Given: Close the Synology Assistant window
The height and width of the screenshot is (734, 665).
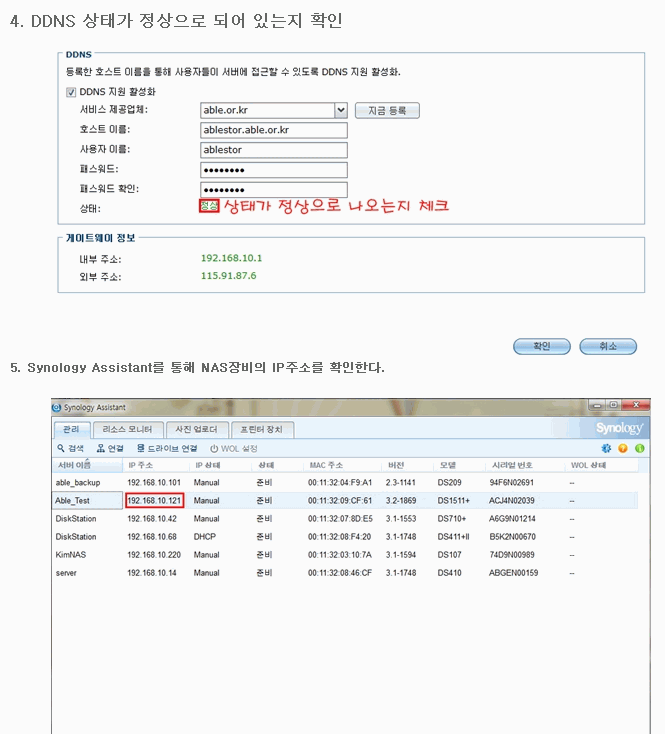Looking at the screenshot, I should tap(636, 405).
